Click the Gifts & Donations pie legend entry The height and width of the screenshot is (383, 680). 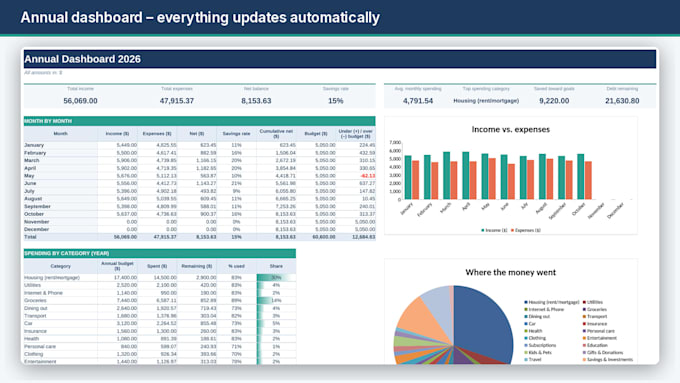point(603,353)
